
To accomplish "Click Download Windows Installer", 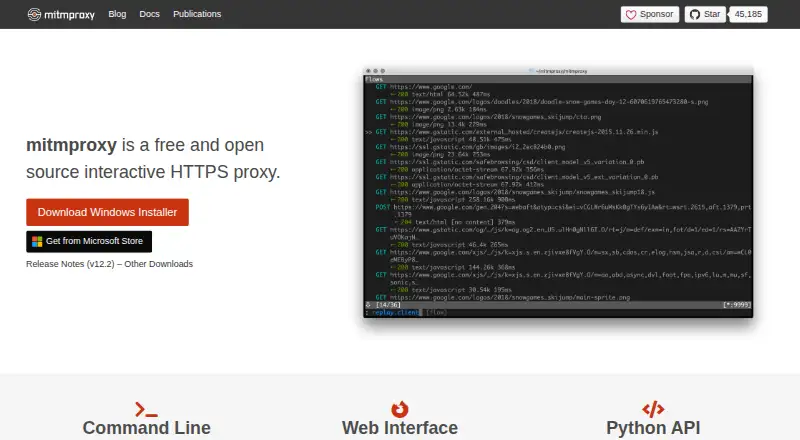I will click(107, 212).
